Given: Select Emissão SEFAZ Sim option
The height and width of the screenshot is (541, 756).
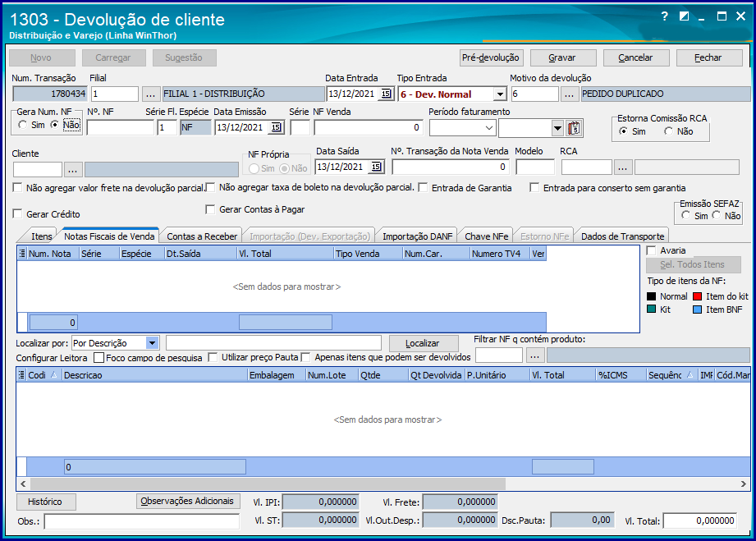Looking at the screenshot, I should pos(685,216).
